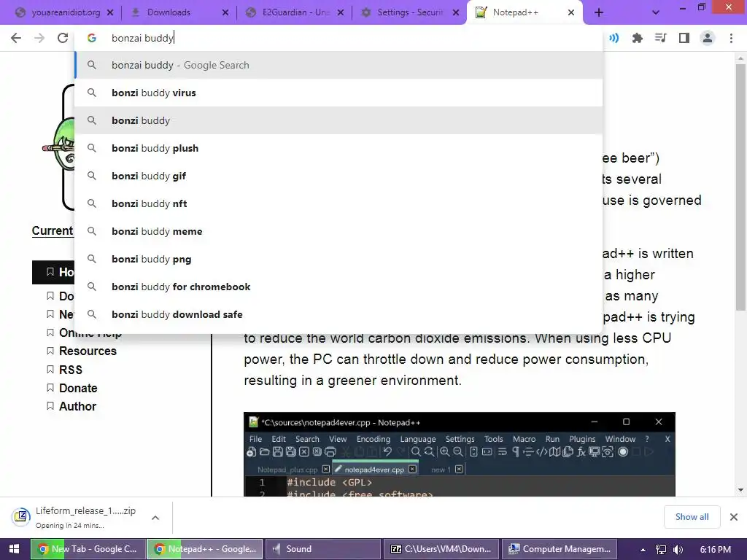Open the Sound taskbar window
This screenshot has height=560, width=747.
[x=322, y=549]
